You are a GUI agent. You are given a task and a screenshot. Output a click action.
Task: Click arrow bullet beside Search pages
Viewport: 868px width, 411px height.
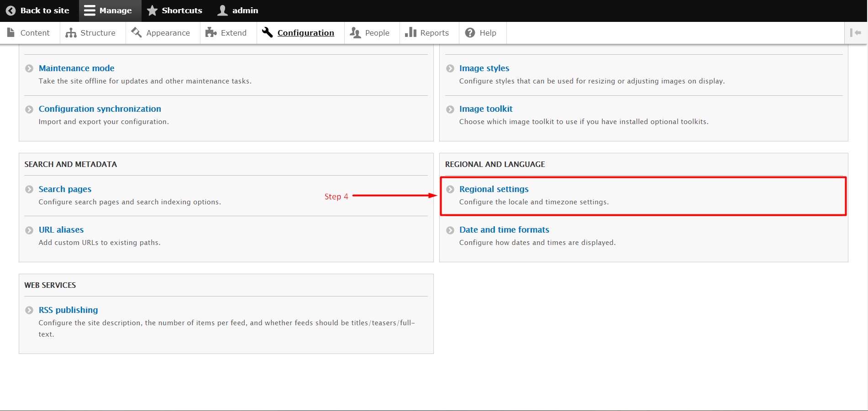pos(29,189)
